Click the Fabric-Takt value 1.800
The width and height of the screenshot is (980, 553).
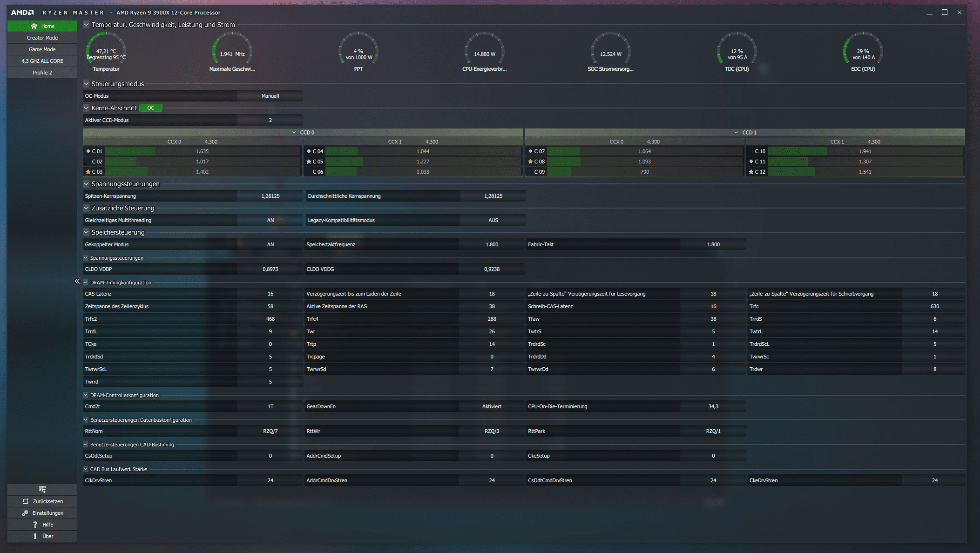[x=713, y=244]
